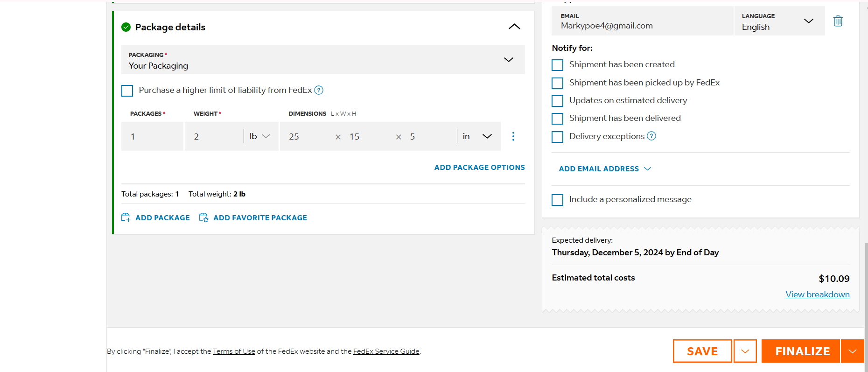The width and height of the screenshot is (868, 372).
Task: Click the Add Package icon
Action: tap(126, 218)
